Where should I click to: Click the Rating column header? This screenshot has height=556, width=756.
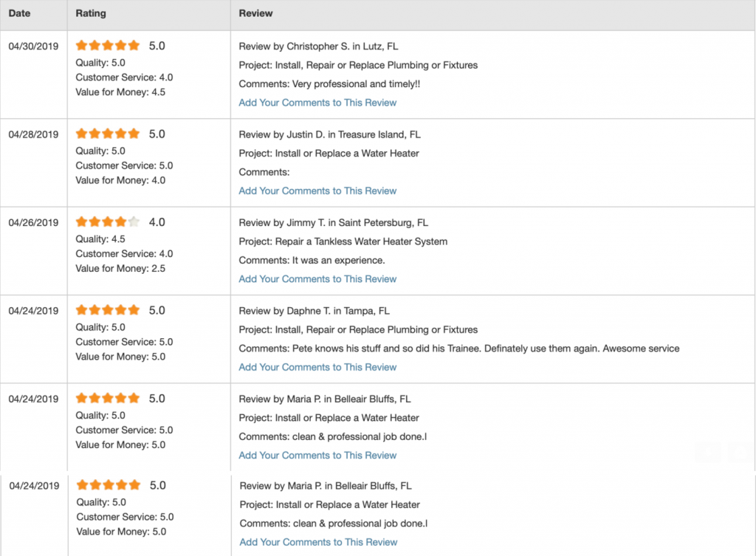pos(91,13)
